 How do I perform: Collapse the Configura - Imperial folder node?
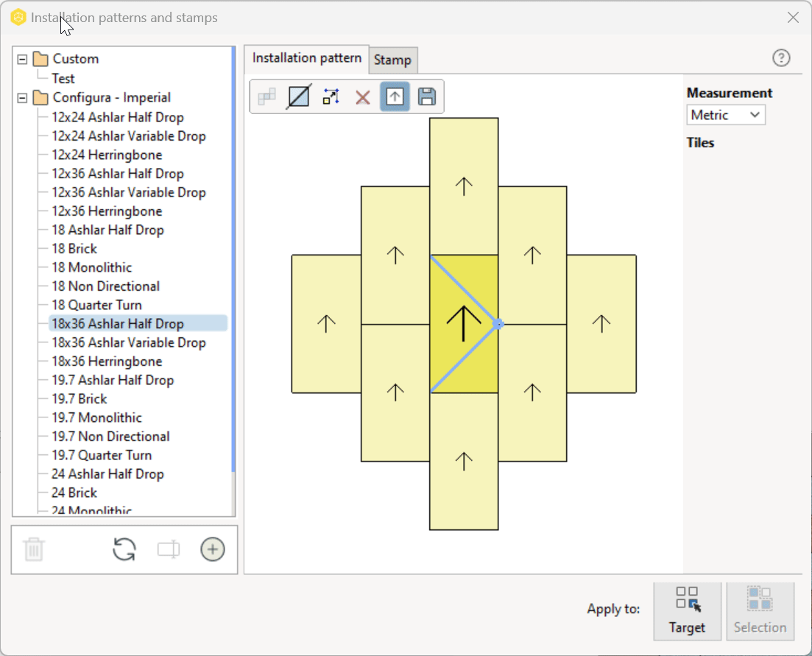[x=22, y=98]
